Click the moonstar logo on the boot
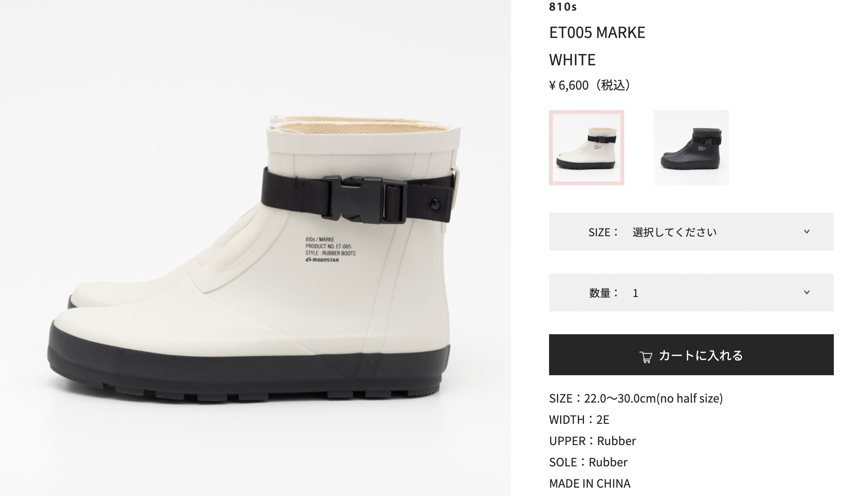The height and width of the screenshot is (496, 868). (322, 260)
